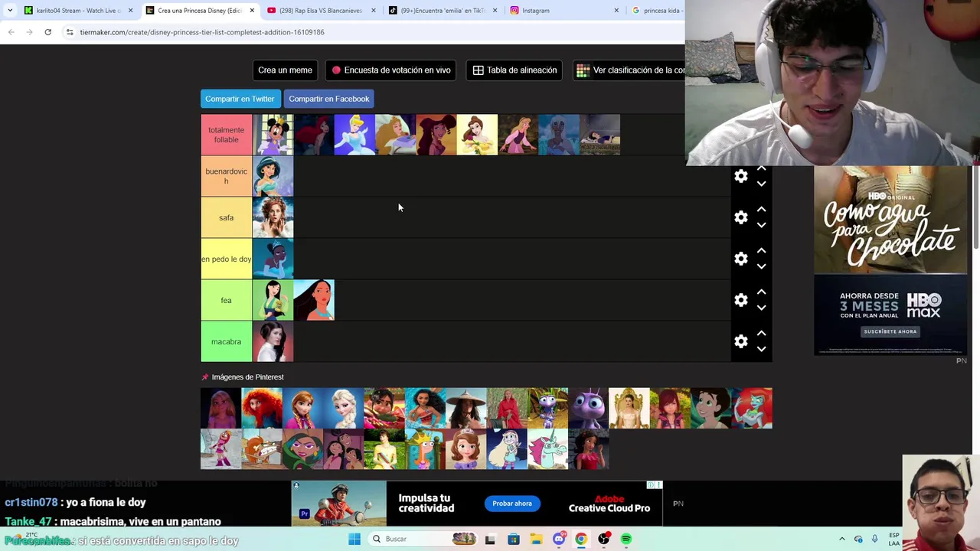Open the Windows Start menu

pos(354,539)
